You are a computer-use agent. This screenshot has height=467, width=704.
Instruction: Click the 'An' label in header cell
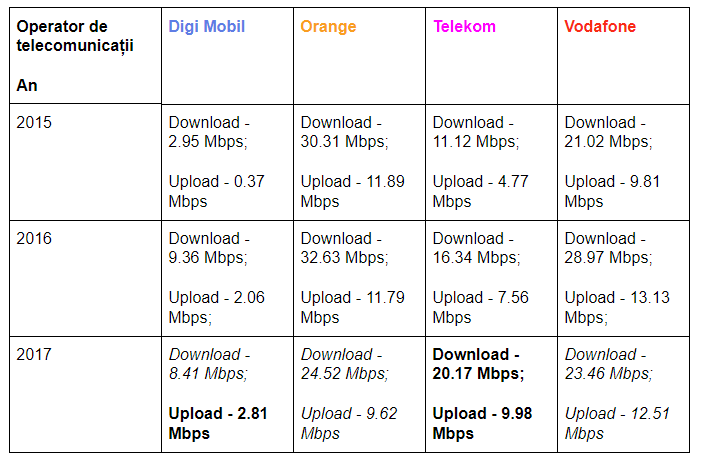click(27, 86)
